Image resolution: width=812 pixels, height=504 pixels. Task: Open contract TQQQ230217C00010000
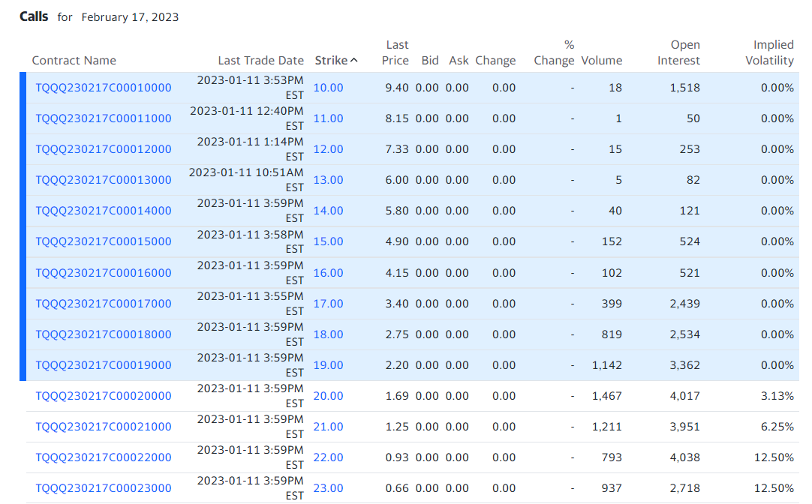pos(104,88)
